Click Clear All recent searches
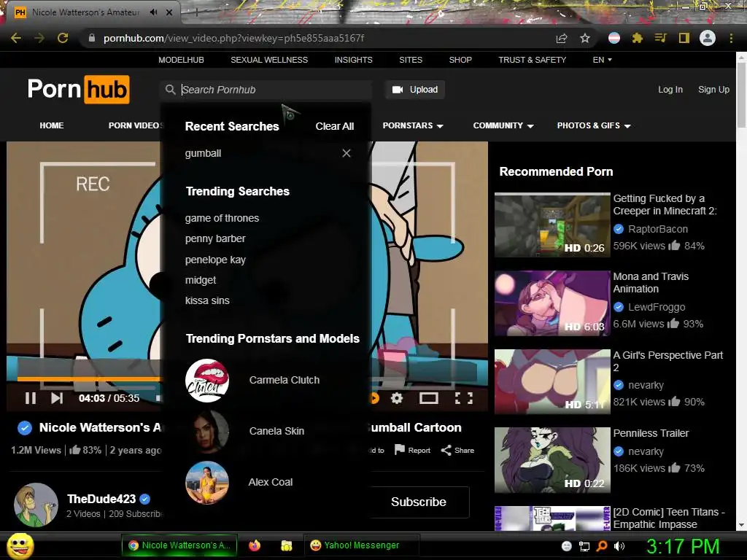Viewport: 747px width, 560px height. click(334, 126)
